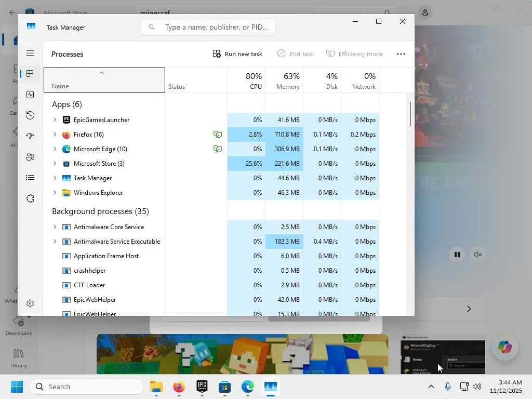
Task: Click the Windows taskbar Search box
Action: coord(87,387)
